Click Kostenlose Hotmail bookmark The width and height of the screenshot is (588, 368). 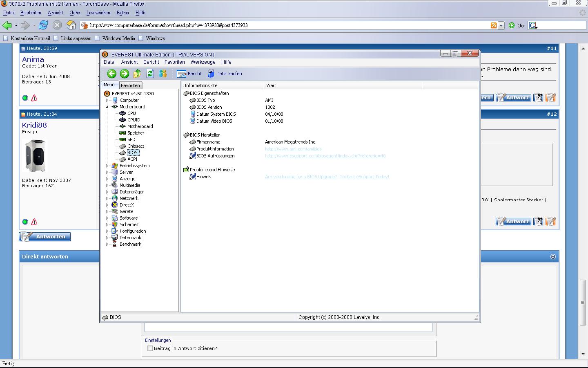pos(27,38)
